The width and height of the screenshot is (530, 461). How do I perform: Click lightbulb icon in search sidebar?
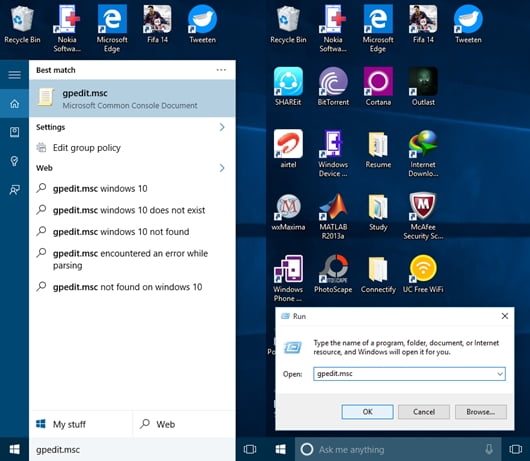click(15, 161)
